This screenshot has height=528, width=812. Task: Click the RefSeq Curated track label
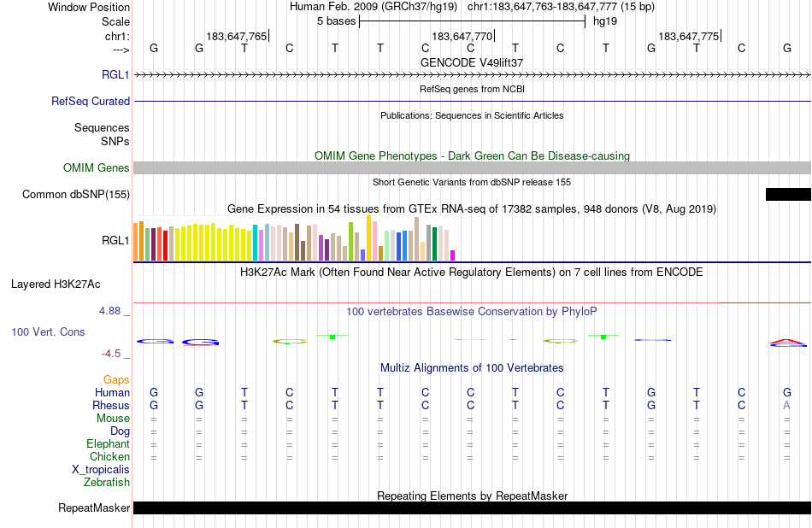[91, 102]
